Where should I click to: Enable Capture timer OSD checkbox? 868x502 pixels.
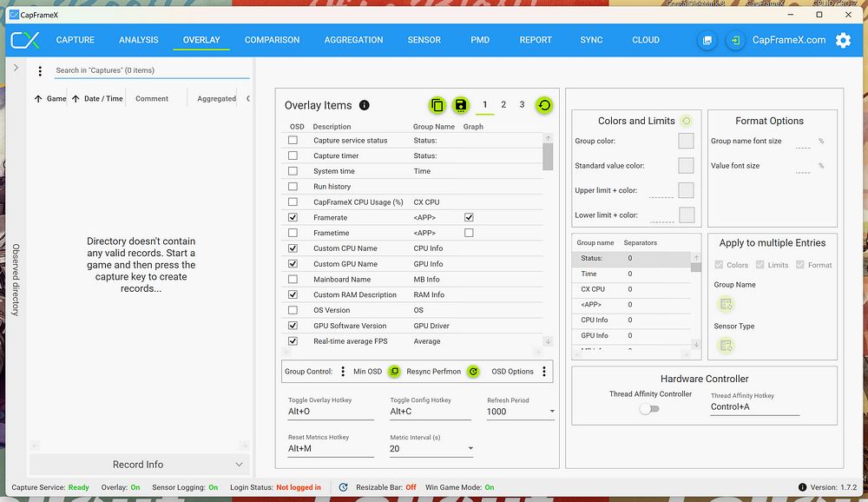point(293,155)
